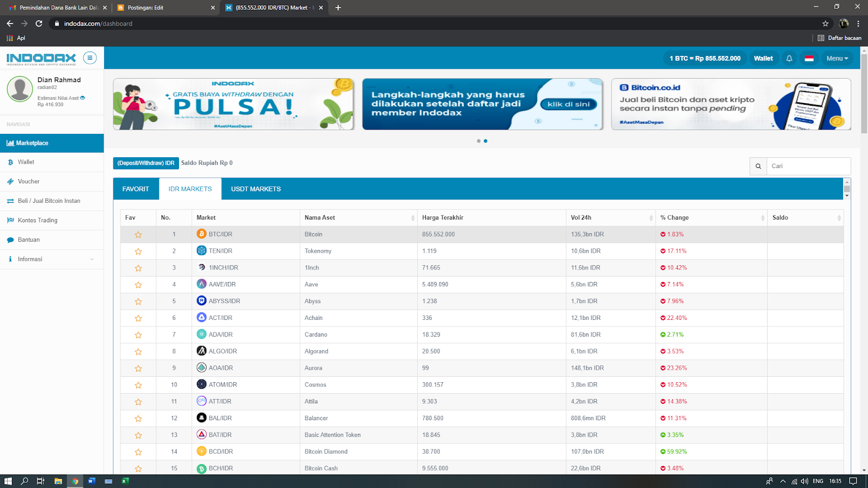
Task: Click Deposit/Withdraw IDR button
Action: point(146,163)
